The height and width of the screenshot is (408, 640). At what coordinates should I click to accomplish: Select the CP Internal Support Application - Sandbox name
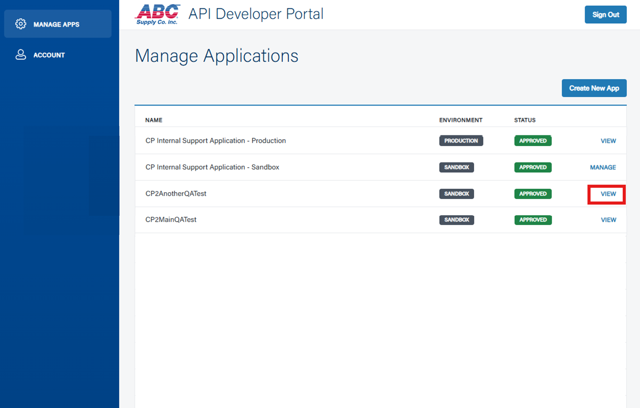click(x=212, y=167)
